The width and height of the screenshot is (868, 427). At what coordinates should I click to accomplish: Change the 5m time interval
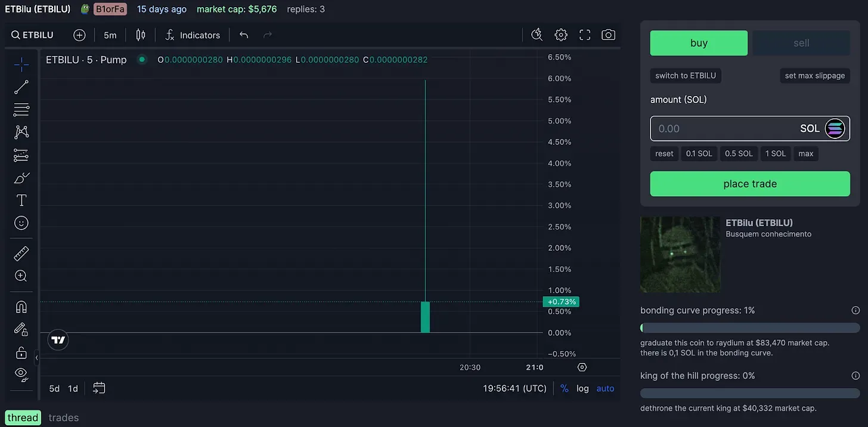(110, 35)
